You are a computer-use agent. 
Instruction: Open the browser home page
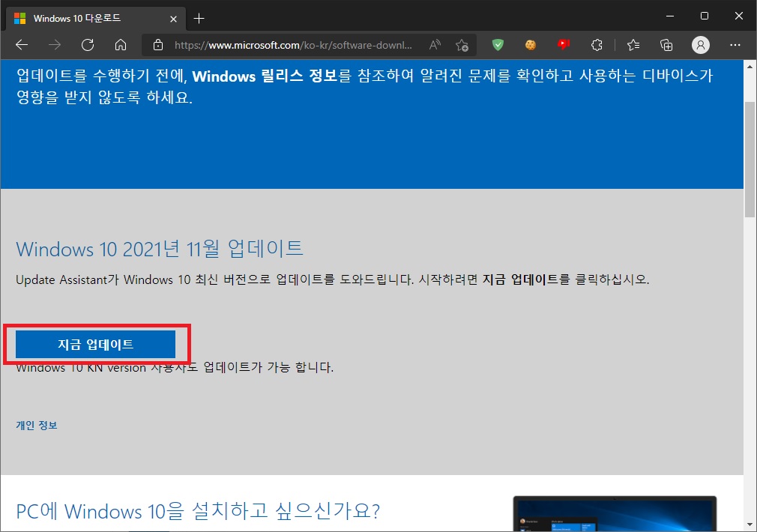click(x=120, y=45)
